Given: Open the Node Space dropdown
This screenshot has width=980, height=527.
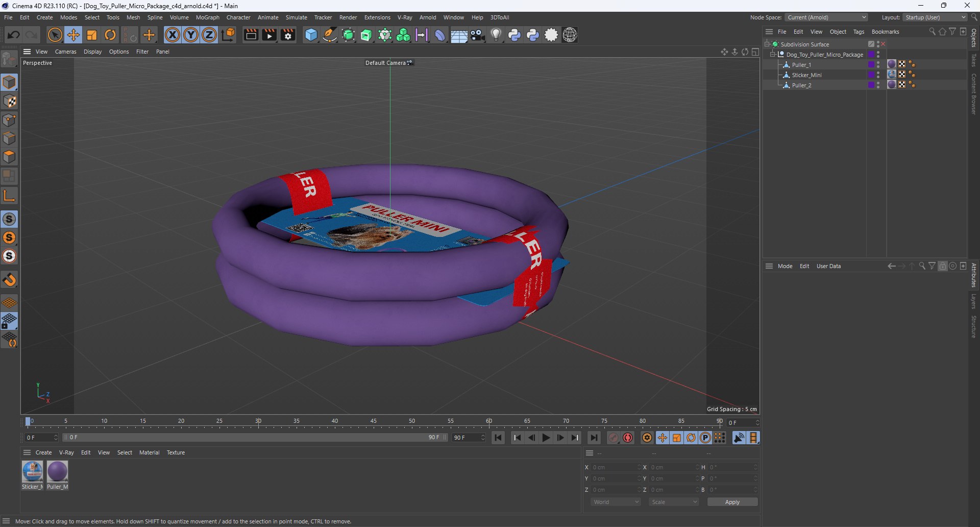Looking at the screenshot, I should 826,17.
